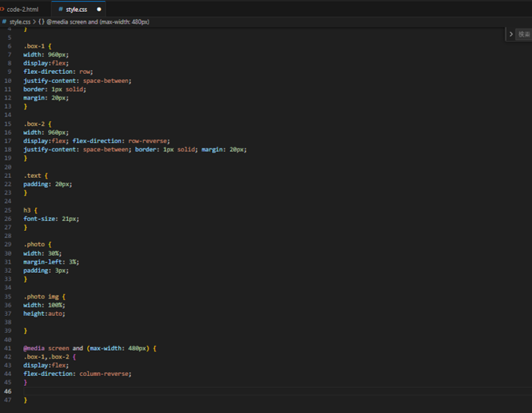Click 'column-reverse' value on line 44
532x413 pixels.
(x=104, y=374)
